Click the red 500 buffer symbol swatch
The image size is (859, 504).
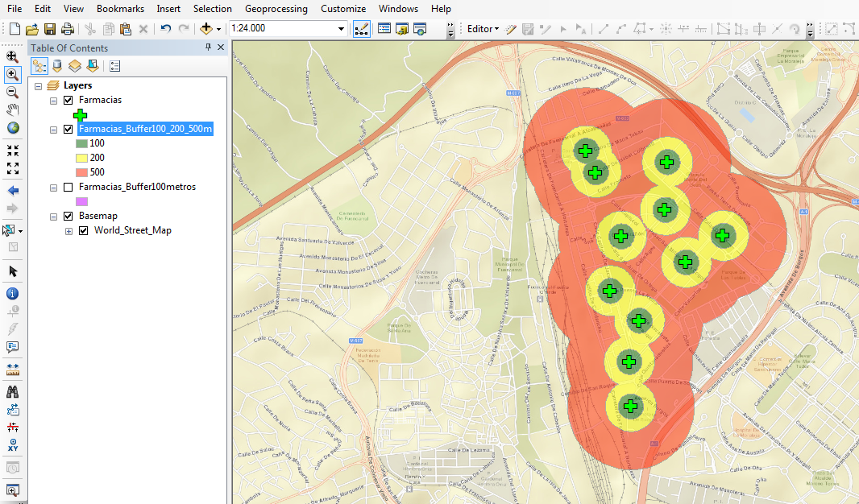[81, 172]
